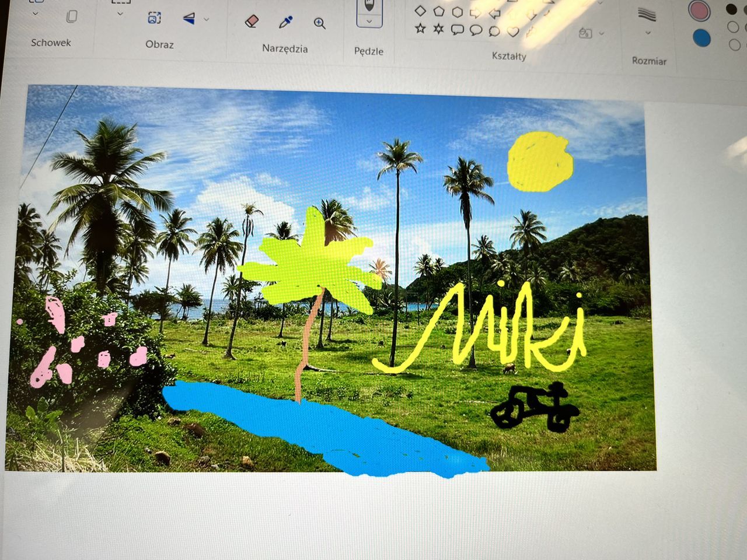Pick the black palette swatch
This screenshot has height=560, width=747.
click(731, 9)
